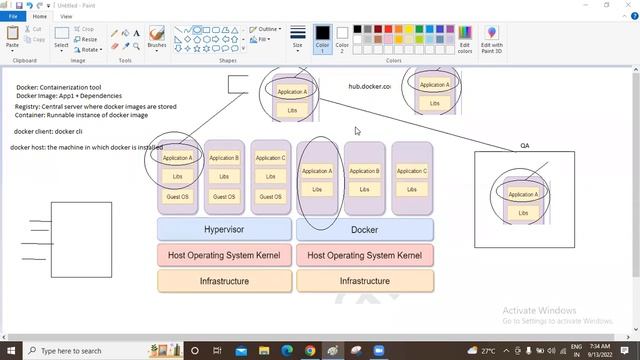The height and width of the screenshot is (360, 640).
Task: Choose the Pentagon shape
Action: [x=197, y=40]
